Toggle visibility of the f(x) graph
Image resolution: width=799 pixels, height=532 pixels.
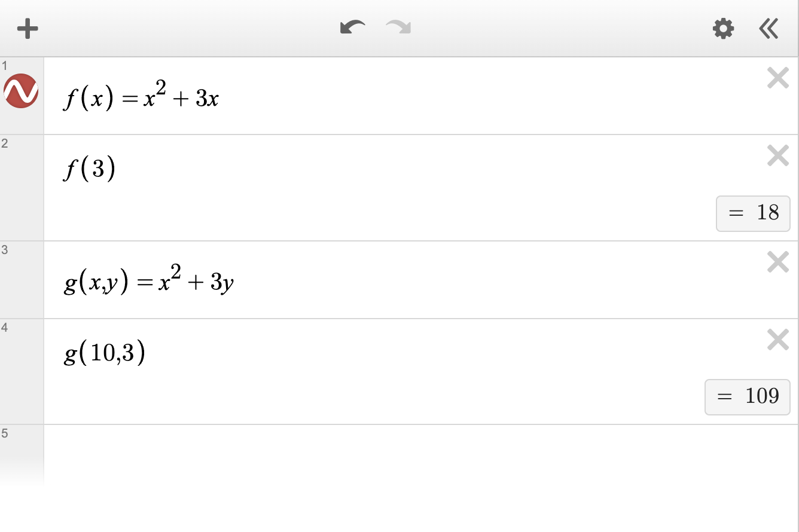pyautogui.click(x=21, y=91)
